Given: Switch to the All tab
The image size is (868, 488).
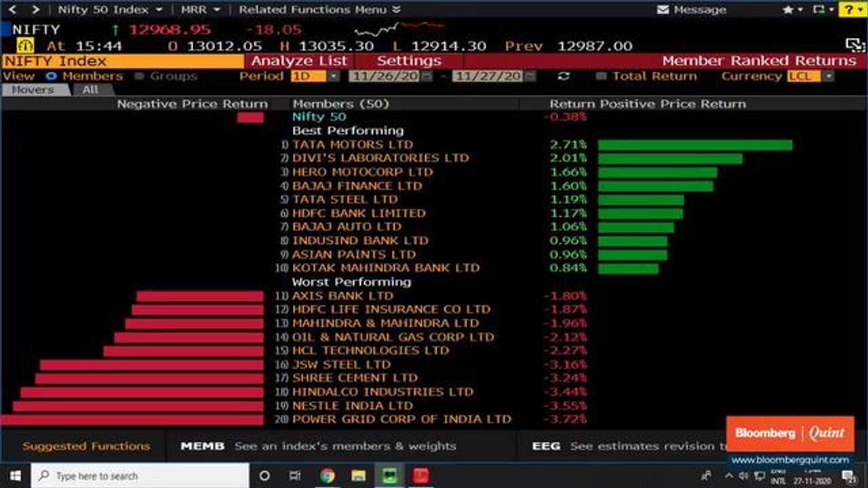Looking at the screenshot, I should click(x=90, y=89).
